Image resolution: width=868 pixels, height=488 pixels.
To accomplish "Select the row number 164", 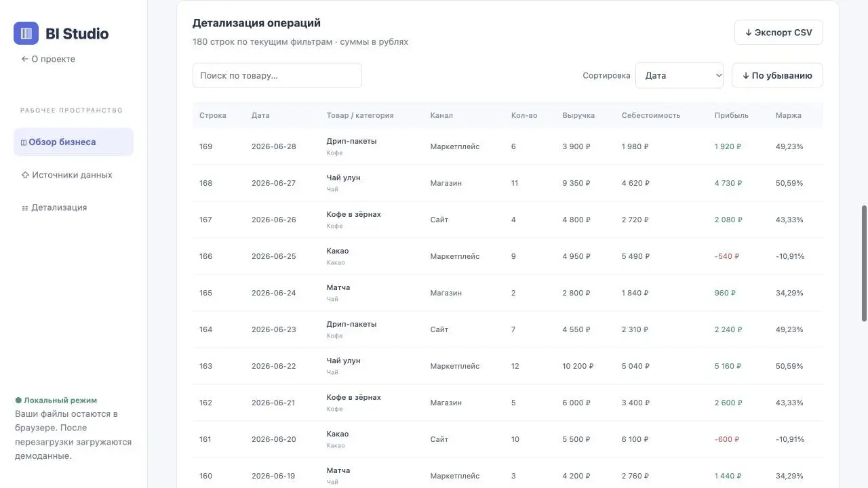I will click(x=205, y=329).
